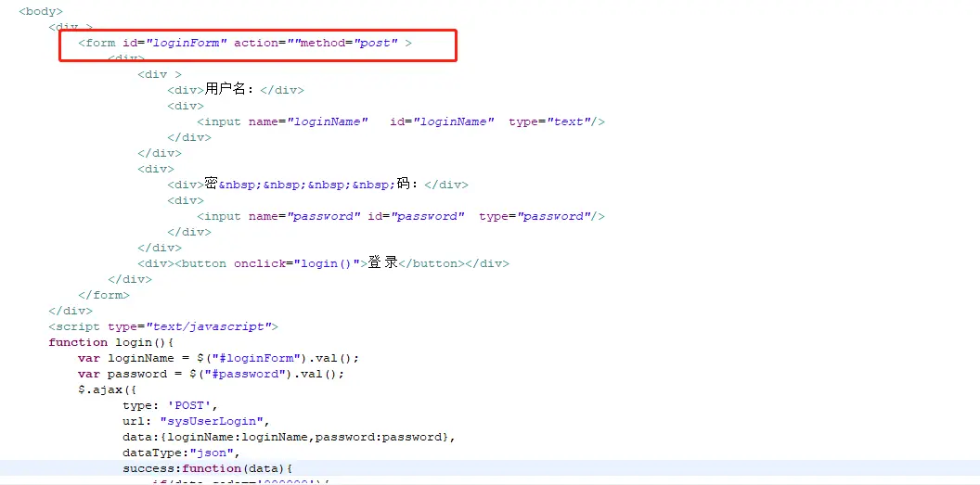Viewport: 980px width, 485px height.
Task: Select the "post" method attribute value
Action: coord(376,43)
